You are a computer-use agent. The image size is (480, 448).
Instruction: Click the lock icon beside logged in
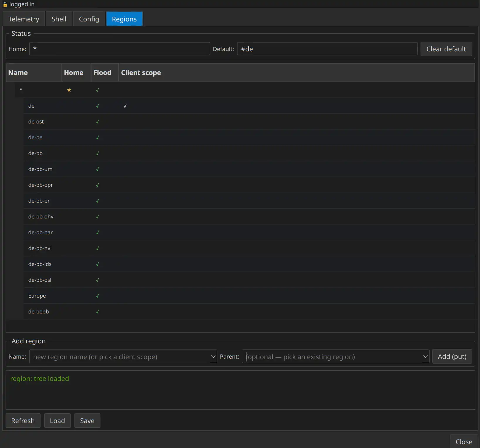(5, 4)
